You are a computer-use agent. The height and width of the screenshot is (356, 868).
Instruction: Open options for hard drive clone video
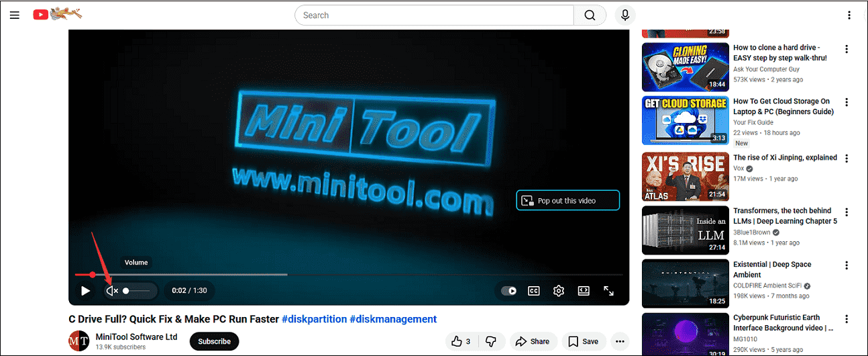click(847, 49)
